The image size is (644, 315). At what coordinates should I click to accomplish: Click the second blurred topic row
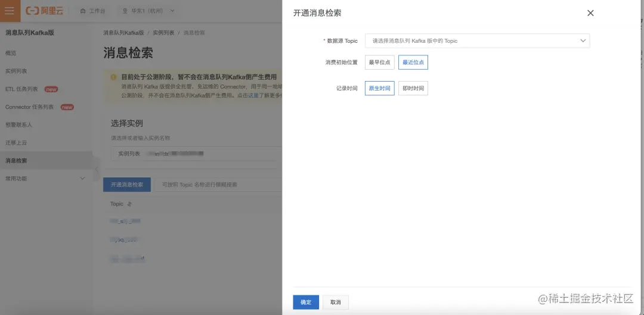[123, 239]
